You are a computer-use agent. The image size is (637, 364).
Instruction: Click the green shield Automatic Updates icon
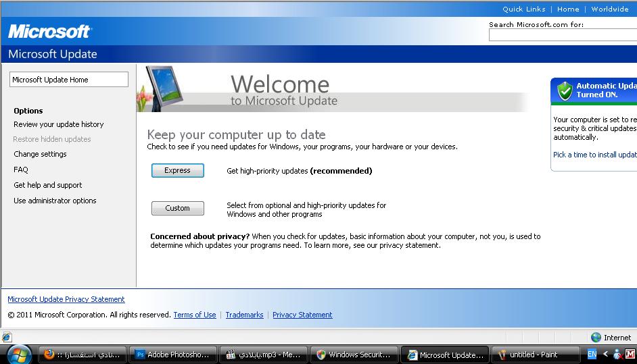pyautogui.click(x=564, y=90)
